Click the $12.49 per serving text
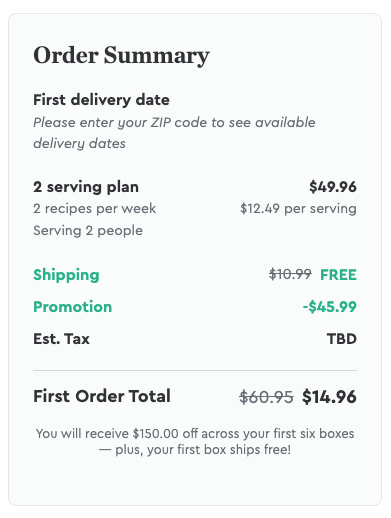Image resolution: width=391 pixels, height=518 pixels. (298, 209)
